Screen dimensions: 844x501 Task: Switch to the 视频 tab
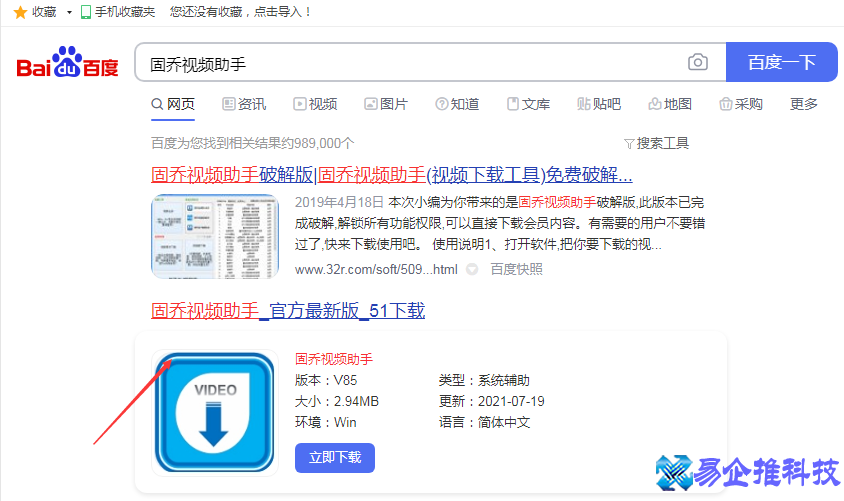click(315, 104)
